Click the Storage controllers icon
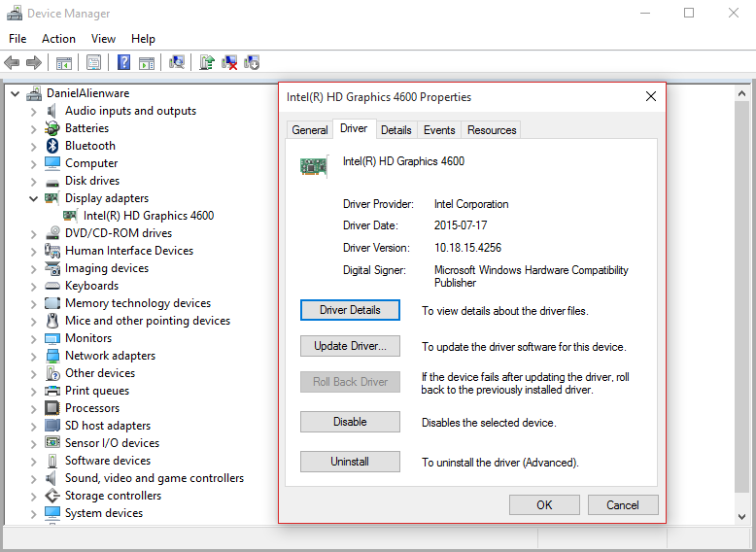756x552 pixels. 52,496
